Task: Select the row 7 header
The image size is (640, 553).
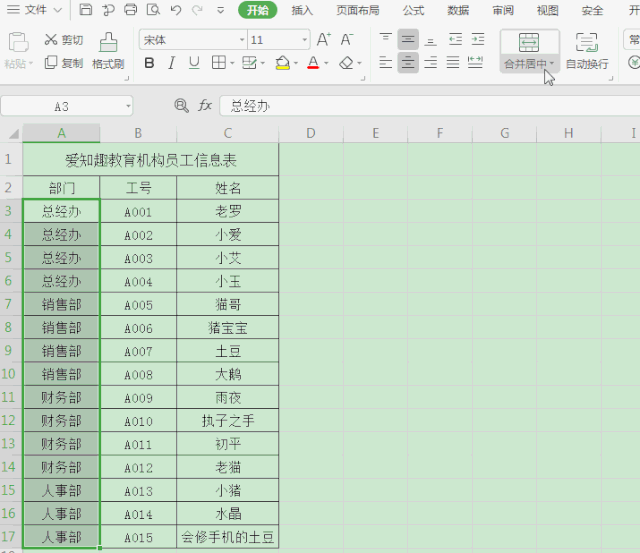Action: coord(9,304)
